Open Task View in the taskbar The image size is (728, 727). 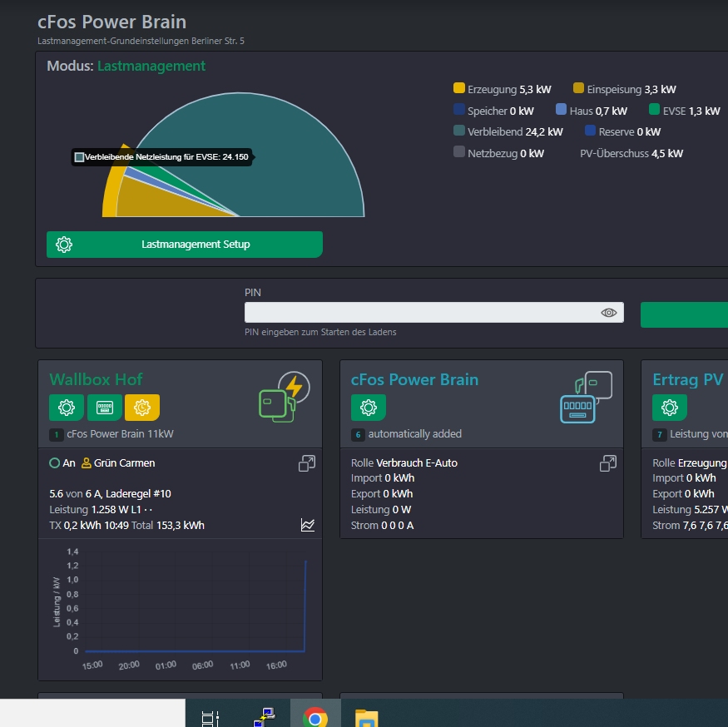coord(210,718)
